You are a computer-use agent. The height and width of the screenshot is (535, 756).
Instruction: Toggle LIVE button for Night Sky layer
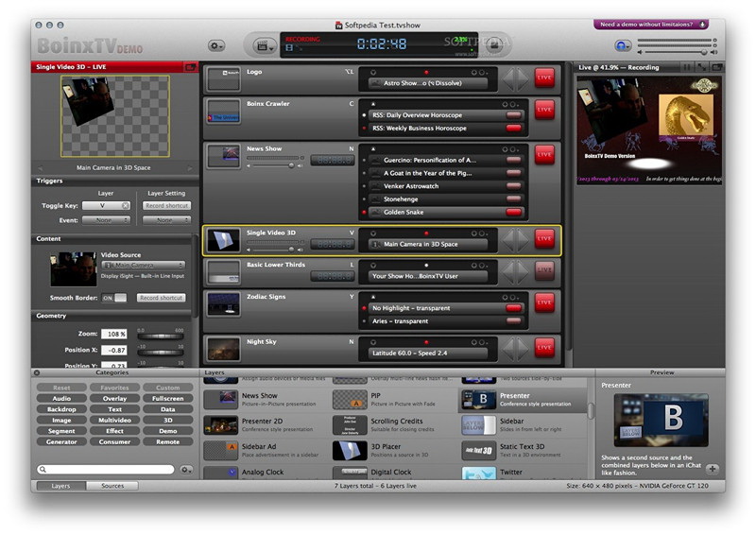544,347
